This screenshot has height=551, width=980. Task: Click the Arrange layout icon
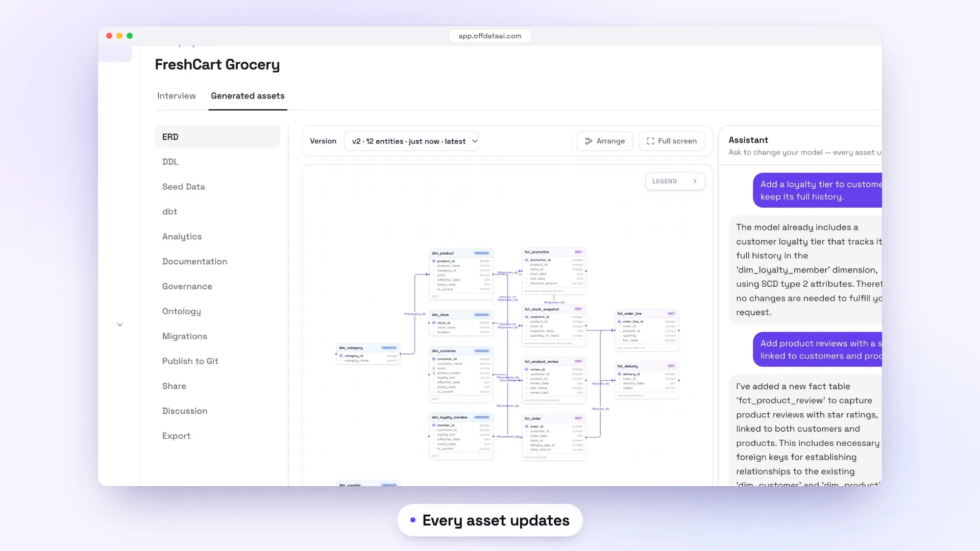tap(589, 141)
